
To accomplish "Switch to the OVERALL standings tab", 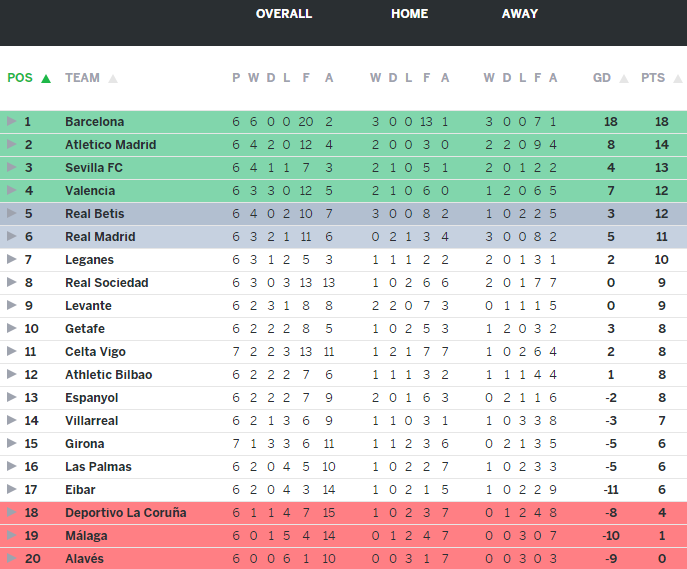I will tap(284, 14).
